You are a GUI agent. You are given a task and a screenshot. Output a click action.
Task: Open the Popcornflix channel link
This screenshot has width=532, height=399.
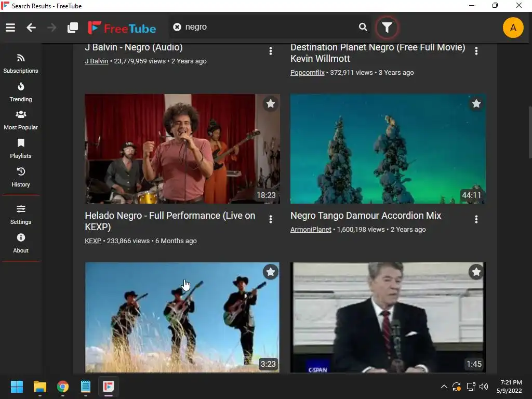click(308, 72)
